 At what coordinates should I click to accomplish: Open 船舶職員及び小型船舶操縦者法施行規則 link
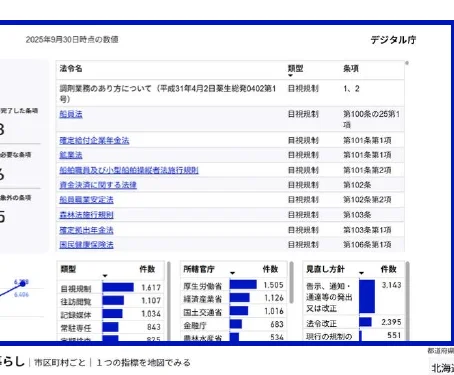(129, 170)
